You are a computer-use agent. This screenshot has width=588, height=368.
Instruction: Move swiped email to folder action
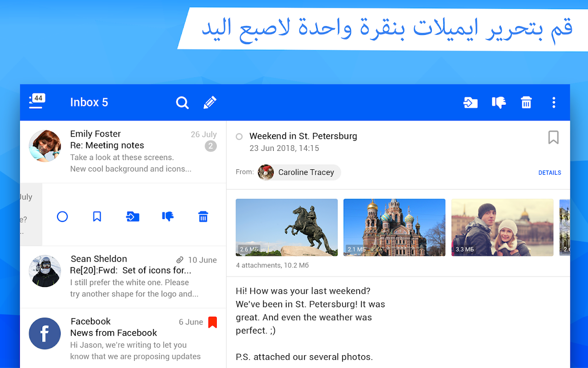pyautogui.click(x=133, y=216)
